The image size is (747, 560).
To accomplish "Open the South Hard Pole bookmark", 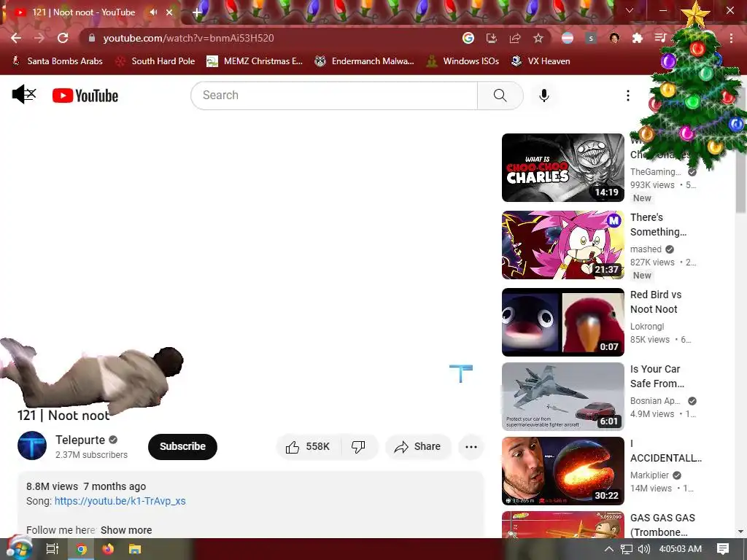I will (x=155, y=61).
